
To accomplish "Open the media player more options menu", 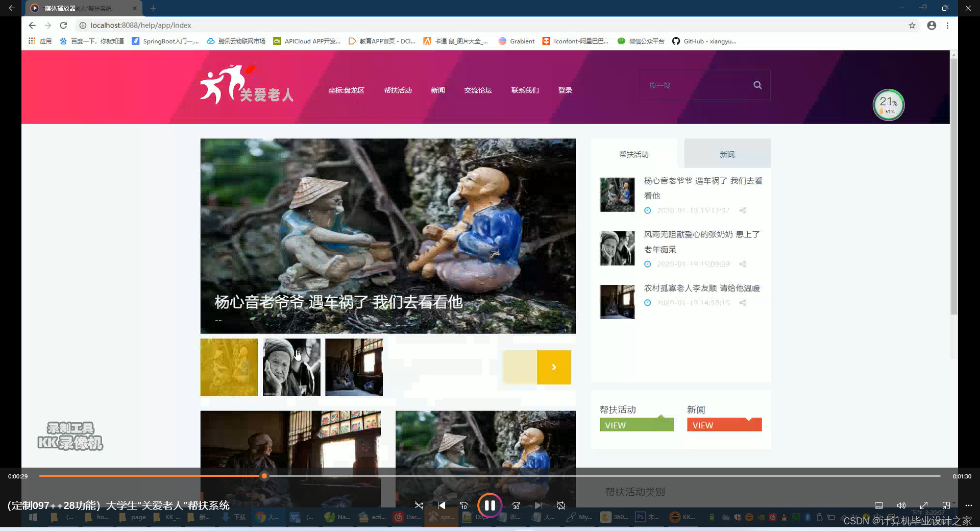I will tap(969, 505).
